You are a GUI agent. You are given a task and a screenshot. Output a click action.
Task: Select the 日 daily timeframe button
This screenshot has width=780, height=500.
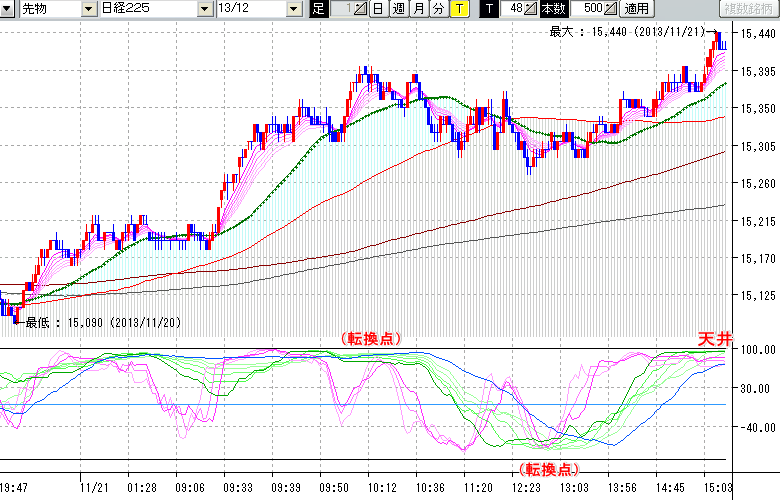pyautogui.click(x=377, y=9)
